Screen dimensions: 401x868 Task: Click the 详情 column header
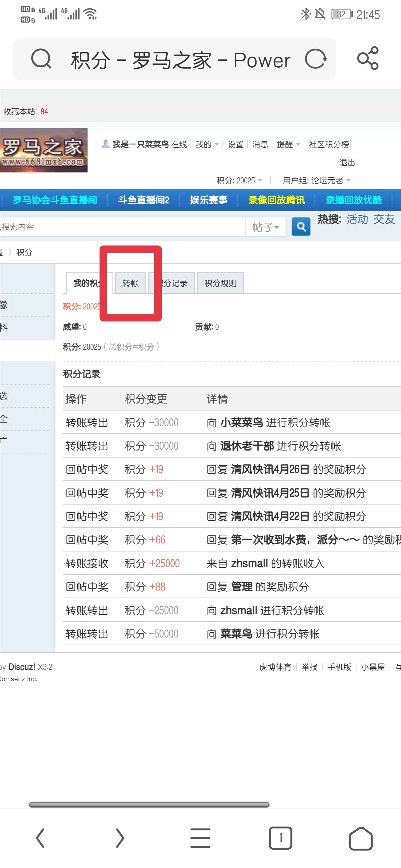pyautogui.click(x=217, y=399)
